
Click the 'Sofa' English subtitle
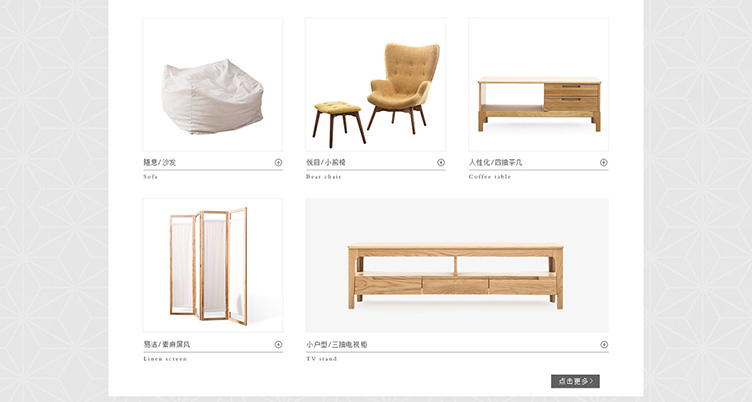(x=150, y=177)
